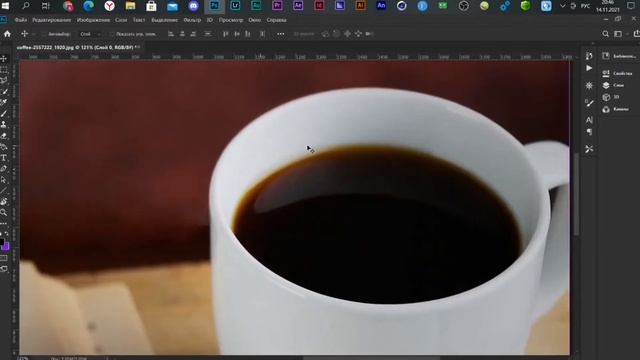This screenshot has height=360, width=640.
Task: Select the Move tool in the toolbox
Action: point(4,58)
